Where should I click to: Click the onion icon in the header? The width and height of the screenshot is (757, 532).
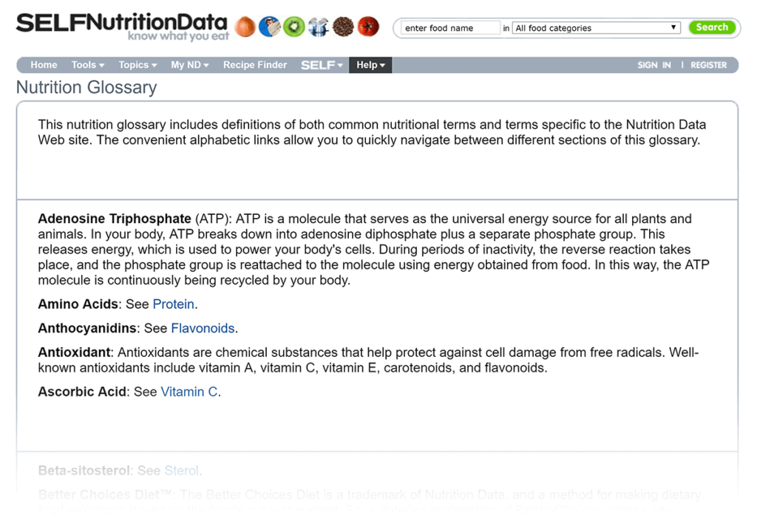[x=245, y=27]
